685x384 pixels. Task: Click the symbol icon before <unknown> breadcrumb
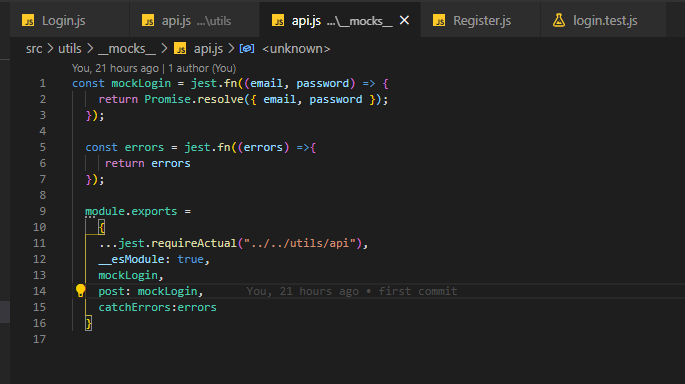tap(247, 48)
